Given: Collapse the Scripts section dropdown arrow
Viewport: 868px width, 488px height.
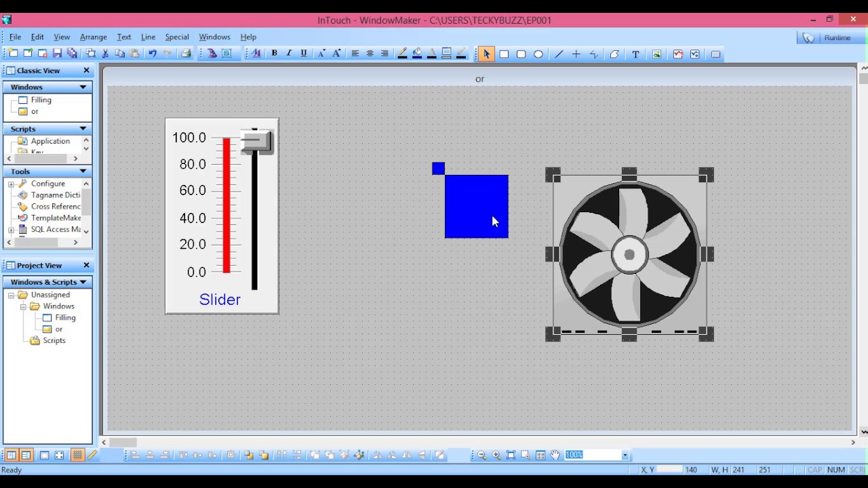Looking at the screenshot, I should click(x=83, y=129).
